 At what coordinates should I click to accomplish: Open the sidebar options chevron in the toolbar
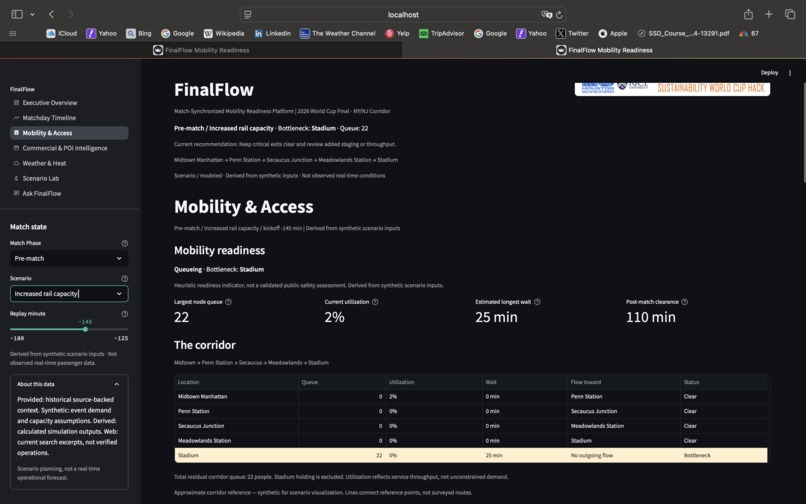tap(32, 14)
